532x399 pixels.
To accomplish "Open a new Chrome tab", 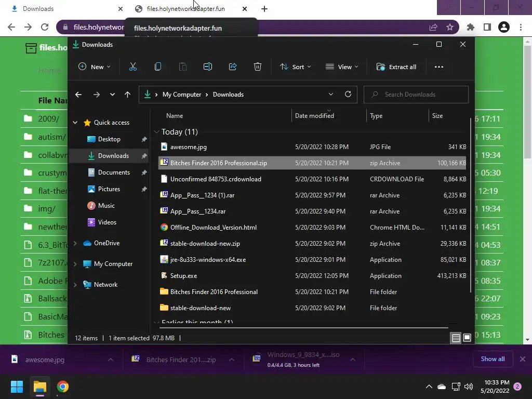I will [x=264, y=9].
